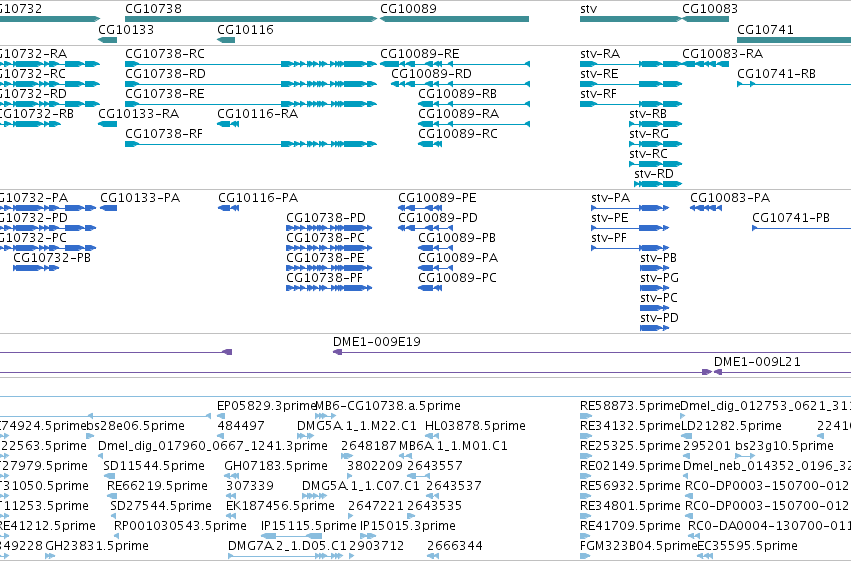Click EST MB6-CG10738.a.5prime
851x561 pixels.
(325, 416)
